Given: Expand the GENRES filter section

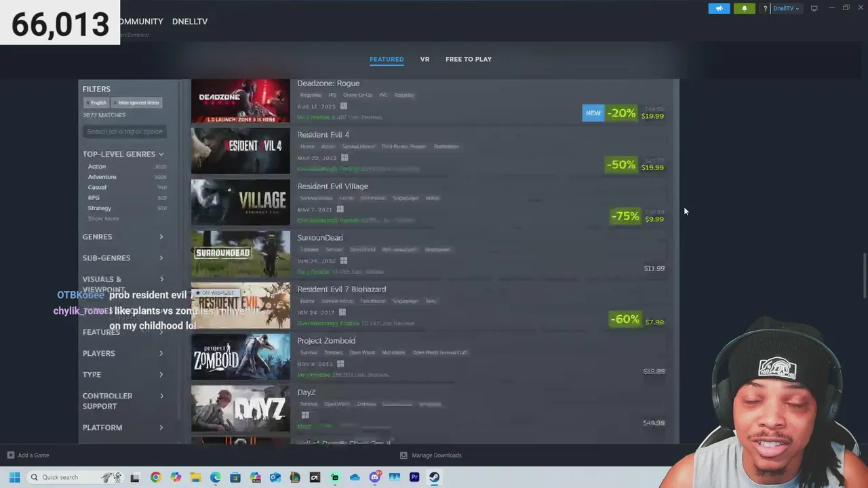Looking at the screenshot, I should (123, 237).
